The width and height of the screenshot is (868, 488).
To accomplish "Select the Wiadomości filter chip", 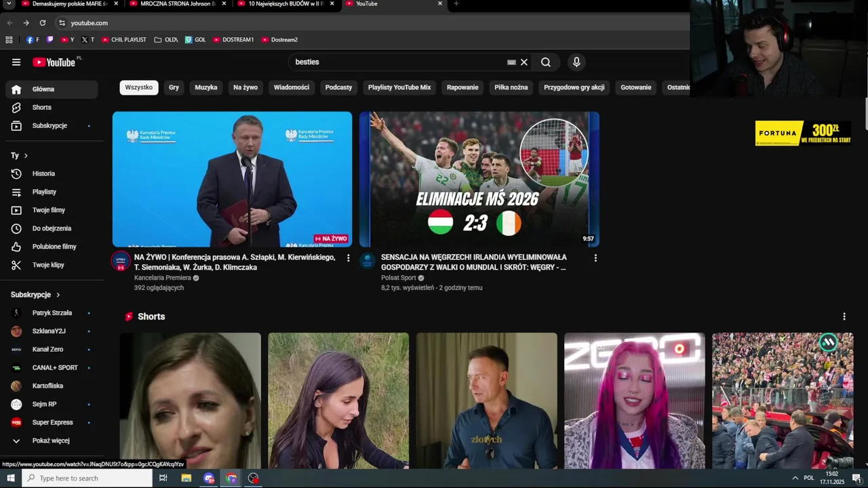I will tap(292, 87).
